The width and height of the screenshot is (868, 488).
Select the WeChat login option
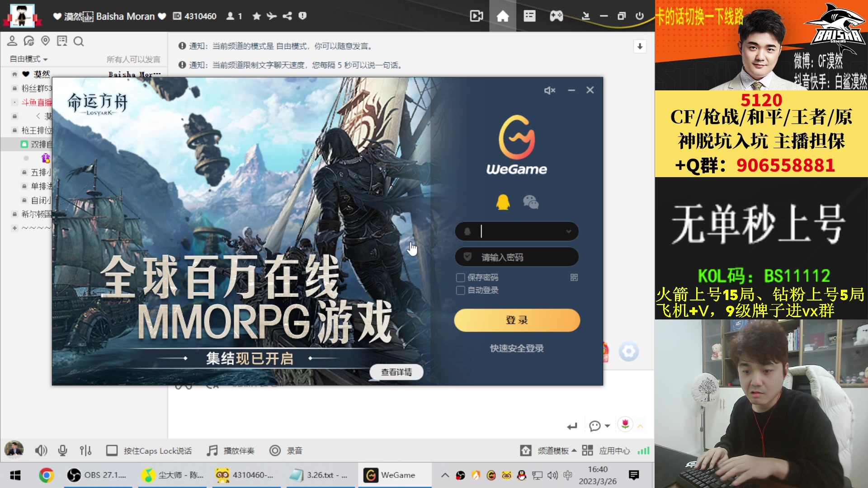click(531, 202)
